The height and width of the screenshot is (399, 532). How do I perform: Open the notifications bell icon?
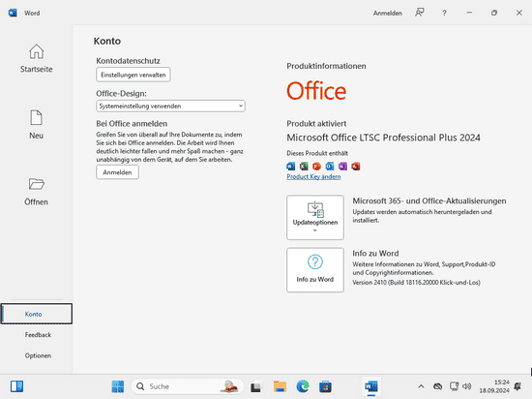click(x=517, y=386)
